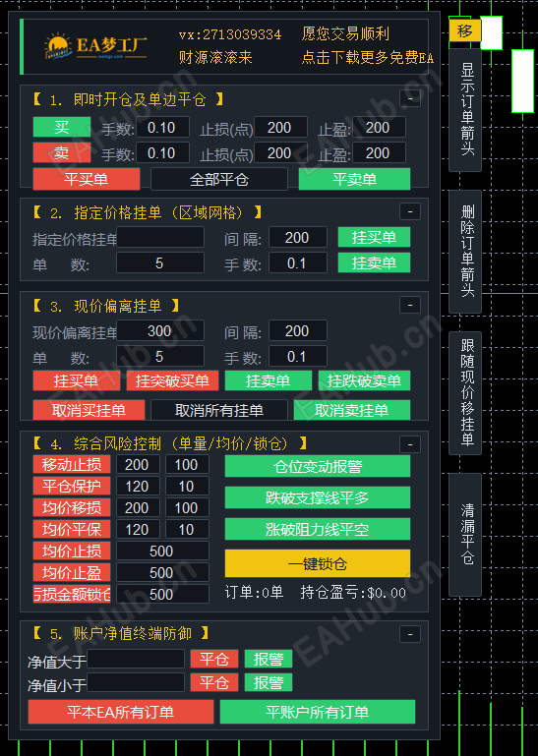This screenshot has width=538, height=756.
Task: Collapse section 1 即时开仓及单边平仓
Action: coord(410,99)
